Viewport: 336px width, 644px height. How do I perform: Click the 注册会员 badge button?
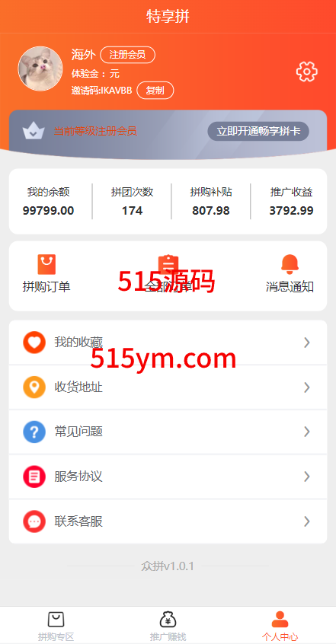coord(127,55)
